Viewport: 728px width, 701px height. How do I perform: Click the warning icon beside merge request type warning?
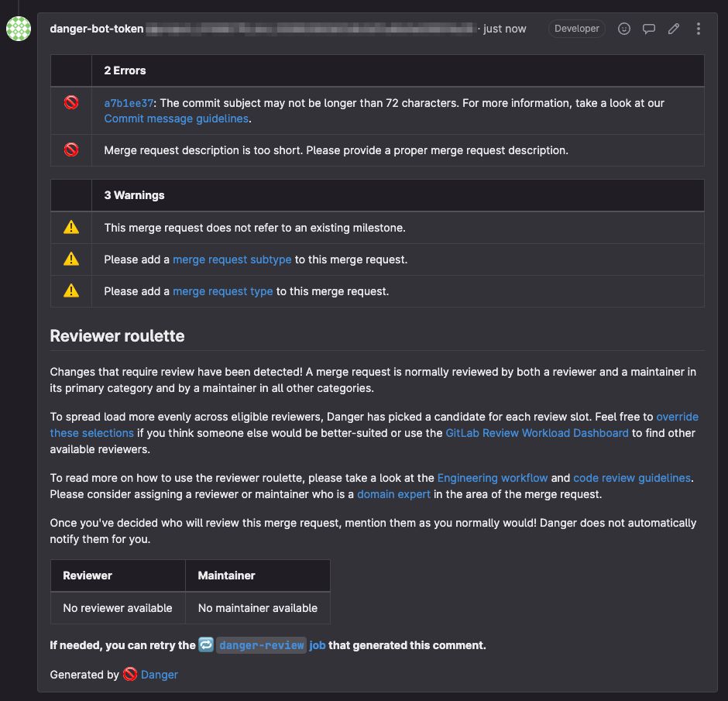pyautogui.click(x=71, y=290)
